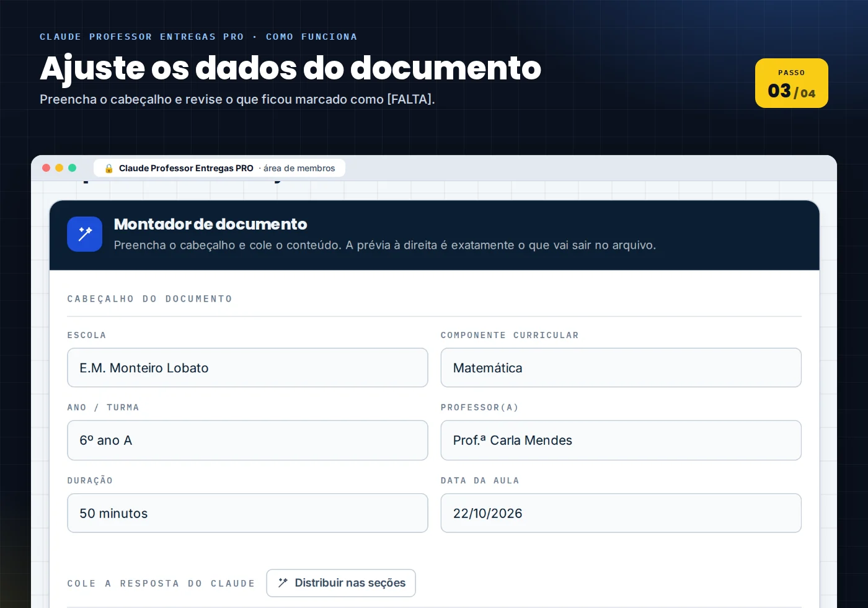Focus the Componente Curricular field Matemática
Image resolution: width=868 pixels, height=608 pixels.
click(x=621, y=368)
